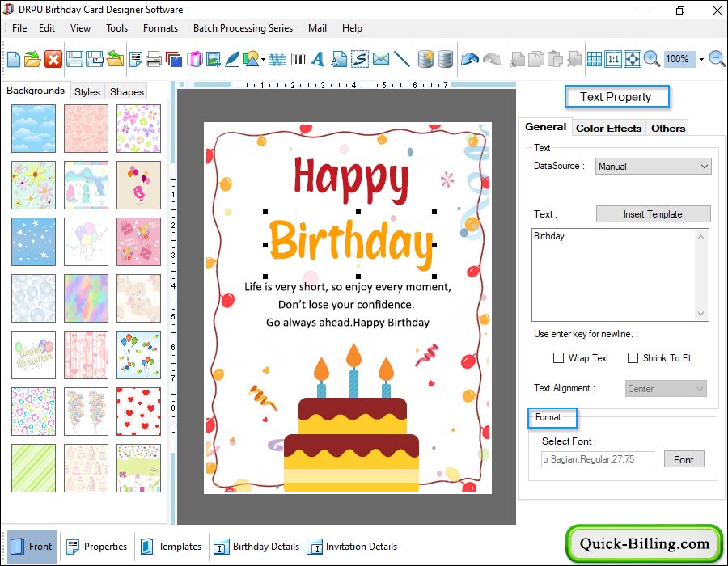Switch to the Shapes tab
This screenshot has height=566, width=728.
pos(127,91)
